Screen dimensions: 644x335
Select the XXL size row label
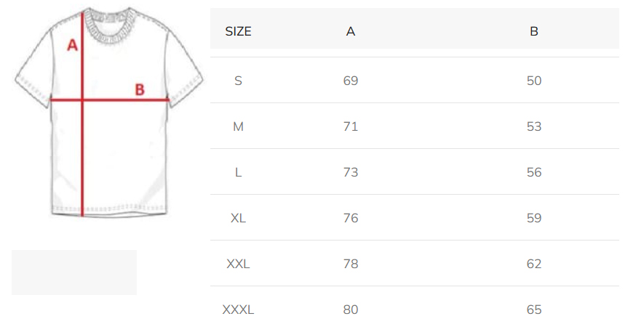[238, 264]
